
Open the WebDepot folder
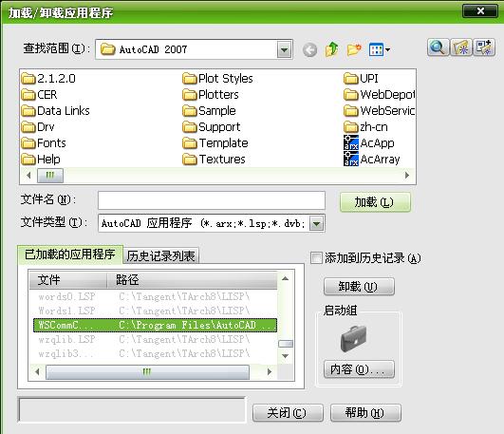tap(380, 95)
